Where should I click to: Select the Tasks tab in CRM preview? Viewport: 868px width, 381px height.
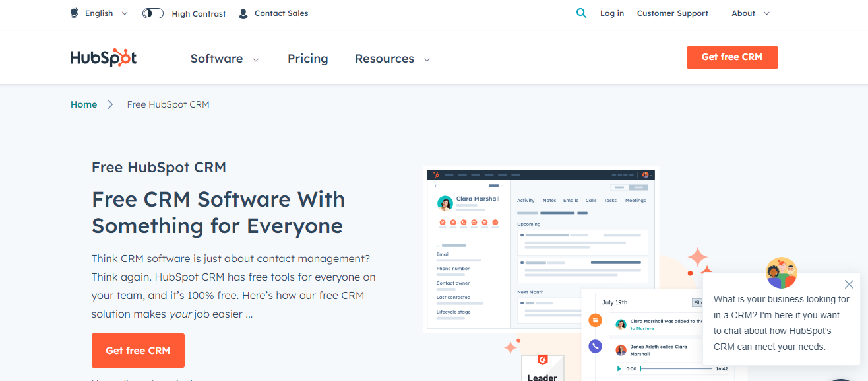(x=610, y=200)
